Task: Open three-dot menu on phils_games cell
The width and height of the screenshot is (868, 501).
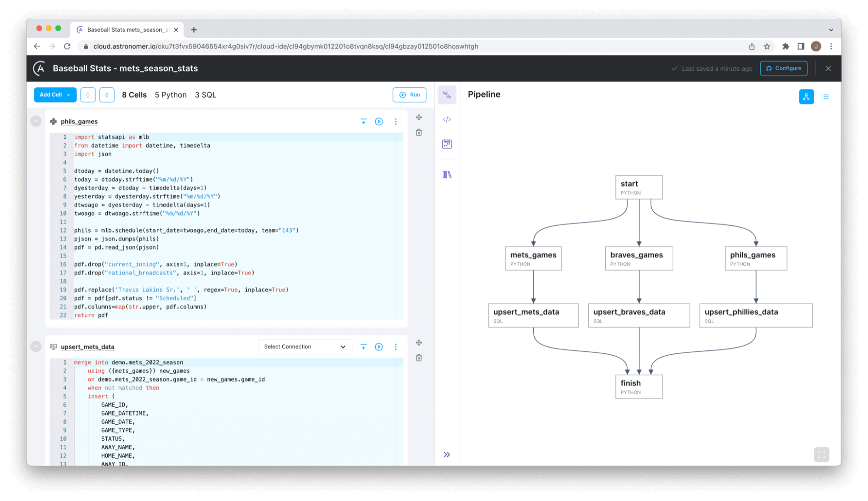Action: click(x=396, y=122)
